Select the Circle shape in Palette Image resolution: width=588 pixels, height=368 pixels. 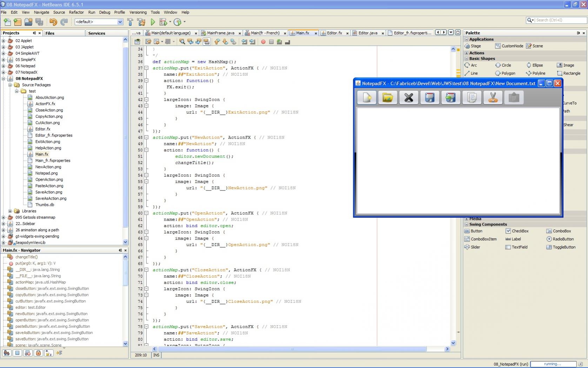click(x=503, y=65)
